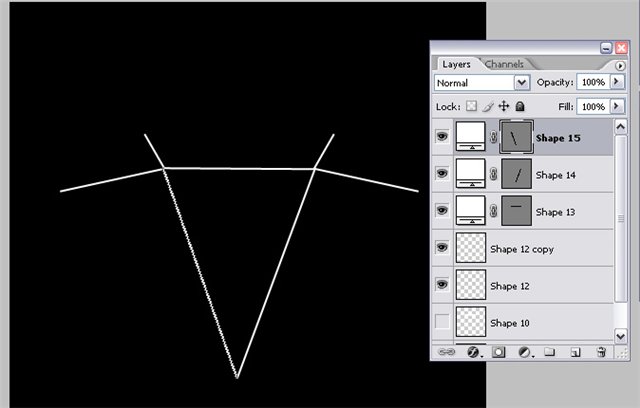Hide the Shape 15 layer
The image size is (640, 408).
click(442, 136)
